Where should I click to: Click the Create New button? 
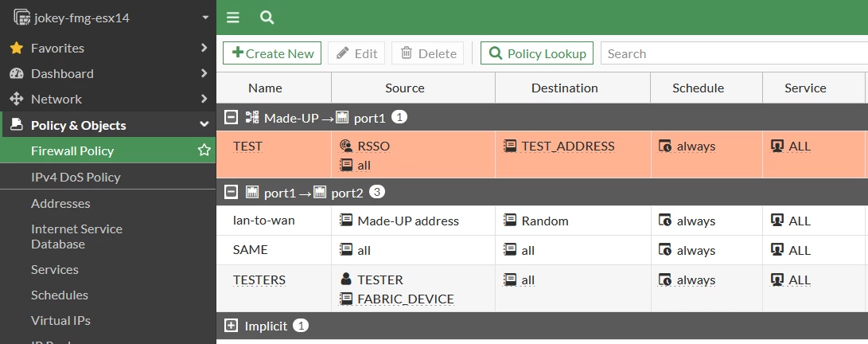(272, 53)
